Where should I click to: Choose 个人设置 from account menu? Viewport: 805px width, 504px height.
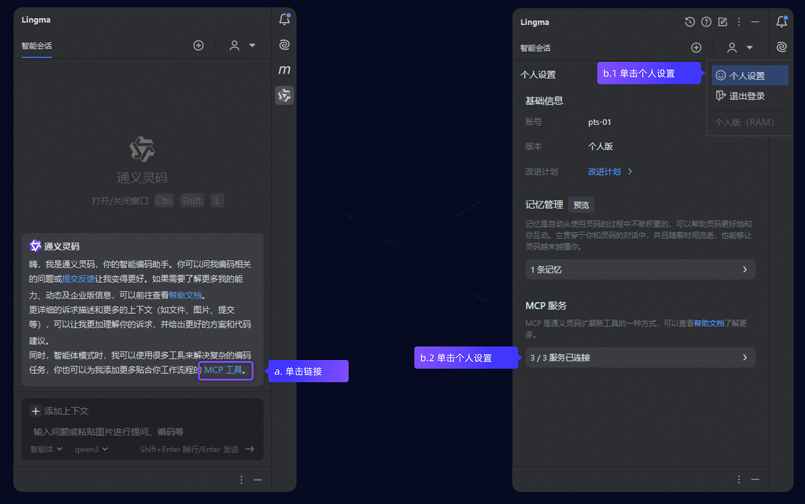(750, 75)
